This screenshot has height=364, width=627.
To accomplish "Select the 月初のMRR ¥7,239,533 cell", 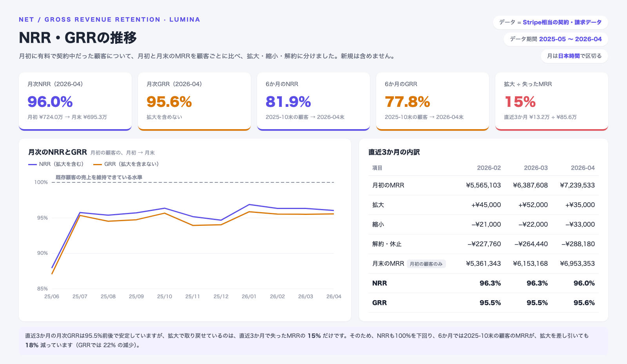I will pyautogui.click(x=577, y=185).
